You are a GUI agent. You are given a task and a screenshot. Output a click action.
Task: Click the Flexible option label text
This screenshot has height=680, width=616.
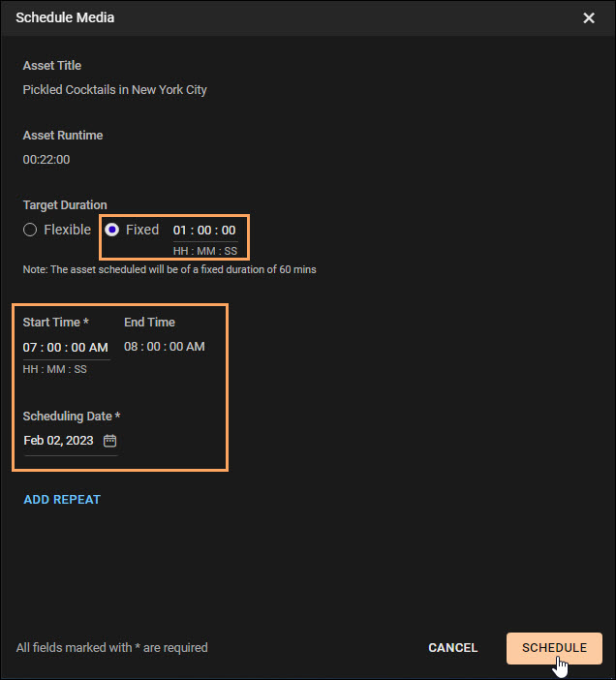pos(67,230)
